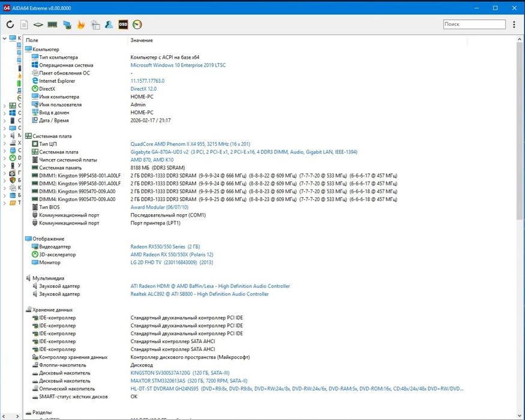Open KINGSTON SV300S37A120G disk link

click(x=180, y=373)
